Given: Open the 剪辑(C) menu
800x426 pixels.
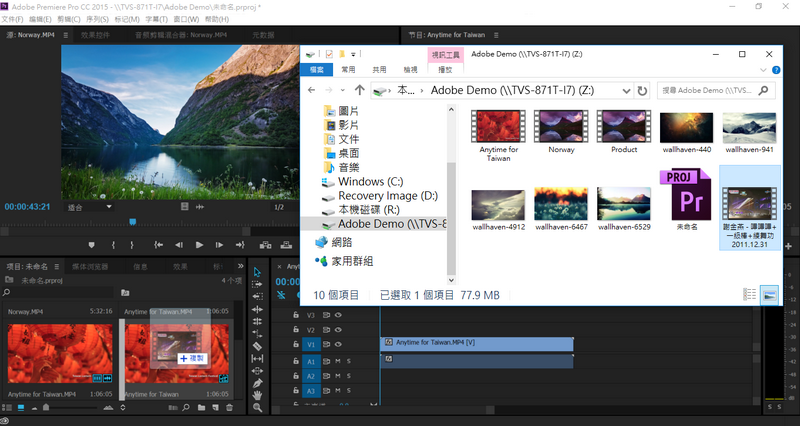Looking at the screenshot, I should 68,19.
